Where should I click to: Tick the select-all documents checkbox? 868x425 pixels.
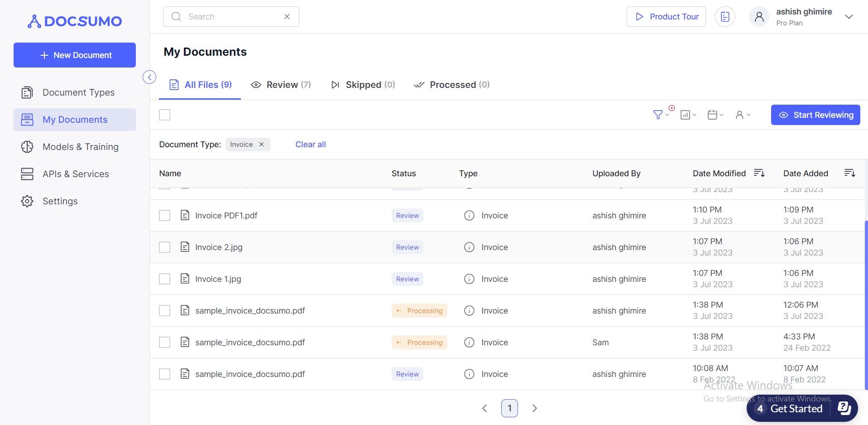click(165, 115)
